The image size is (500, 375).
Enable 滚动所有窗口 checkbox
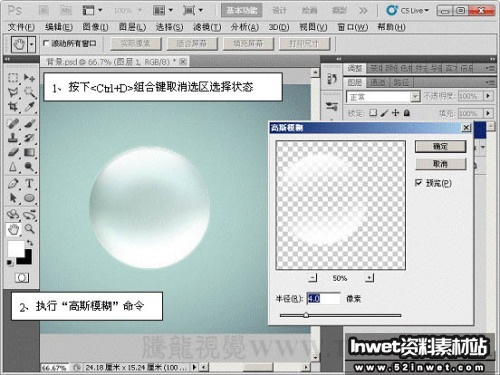(x=46, y=43)
